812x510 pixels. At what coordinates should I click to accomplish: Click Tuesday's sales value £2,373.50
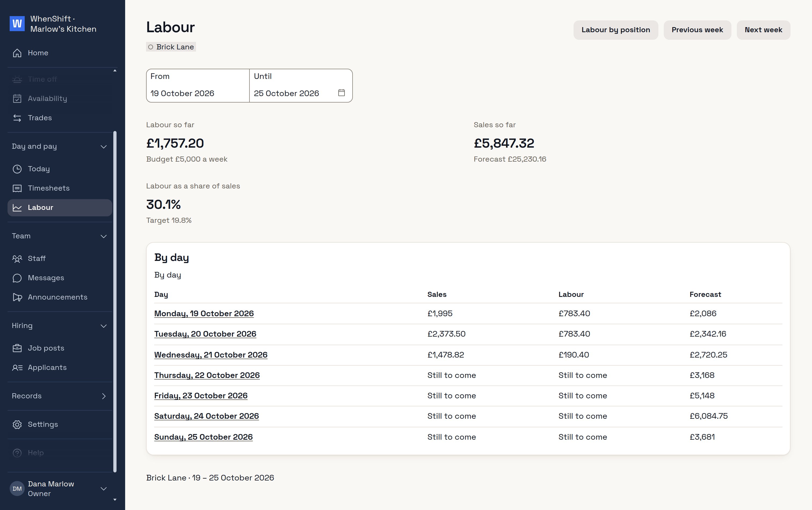coord(446,334)
